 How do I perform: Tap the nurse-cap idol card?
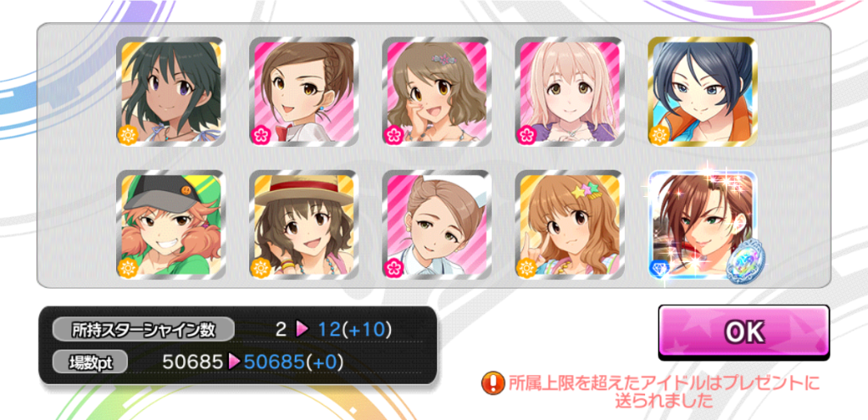(437, 224)
